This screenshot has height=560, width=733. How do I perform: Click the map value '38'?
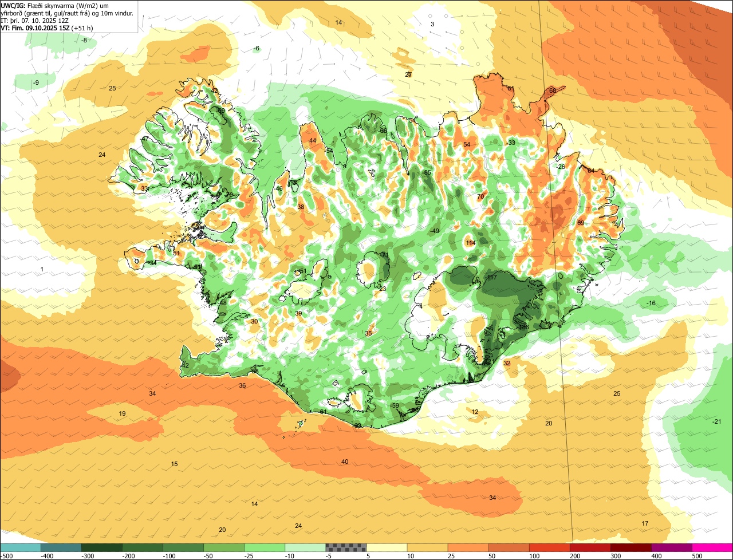[x=301, y=207]
